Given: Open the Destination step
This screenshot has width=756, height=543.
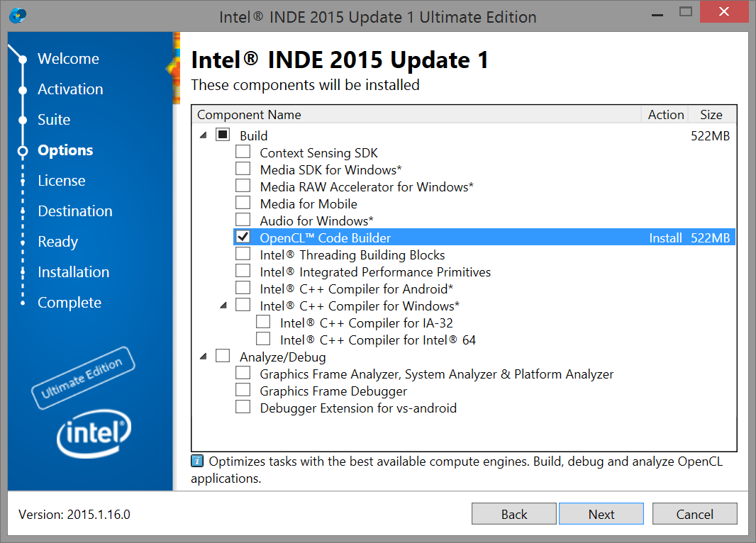Looking at the screenshot, I should [x=75, y=211].
